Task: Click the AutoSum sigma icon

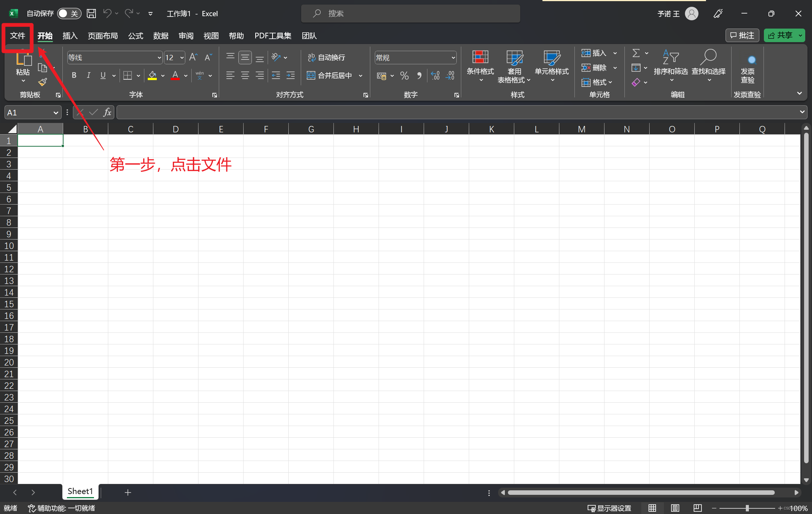Action: [x=636, y=53]
